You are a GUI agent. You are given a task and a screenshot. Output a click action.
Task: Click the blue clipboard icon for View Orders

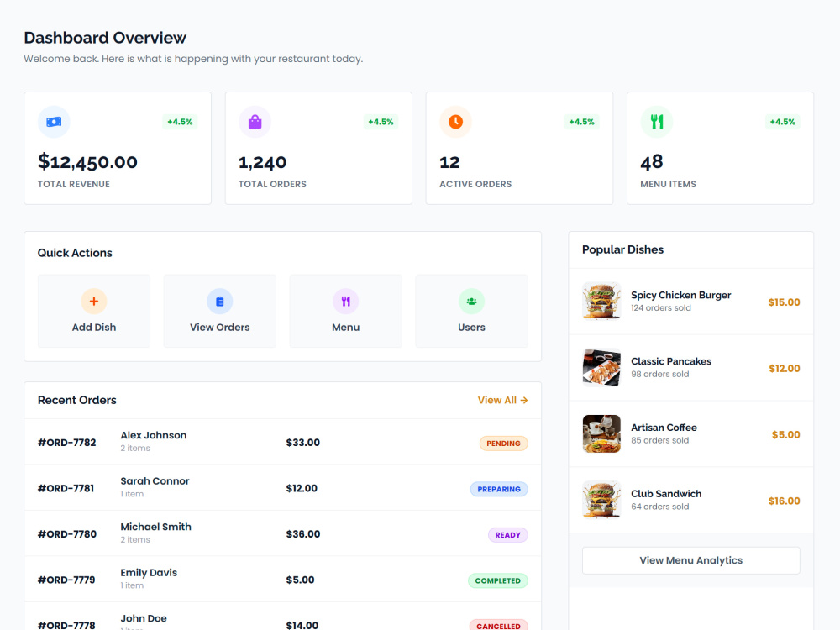tap(219, 301)
